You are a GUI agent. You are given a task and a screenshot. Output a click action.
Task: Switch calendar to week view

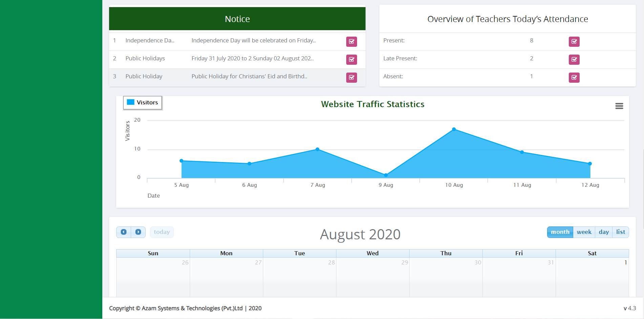pos(584,232)
